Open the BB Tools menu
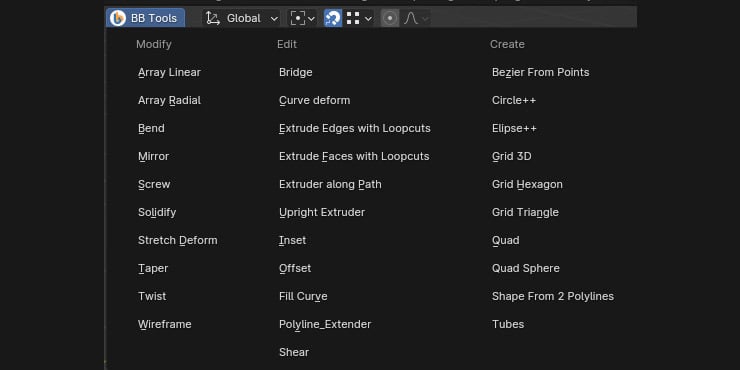740x370 pixels. click(145, 18)
